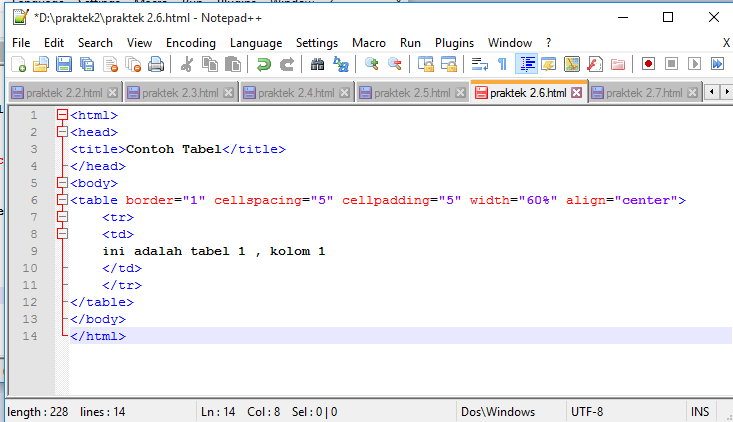Collapse the <td> fold on line 8
Viewport: 733px width, 422px height.
62,234
